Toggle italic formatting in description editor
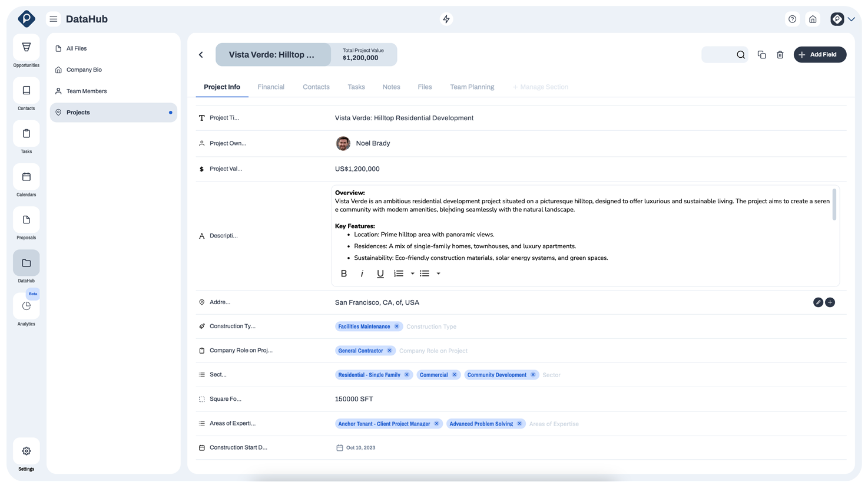868x488 pixels. [362, 273]
